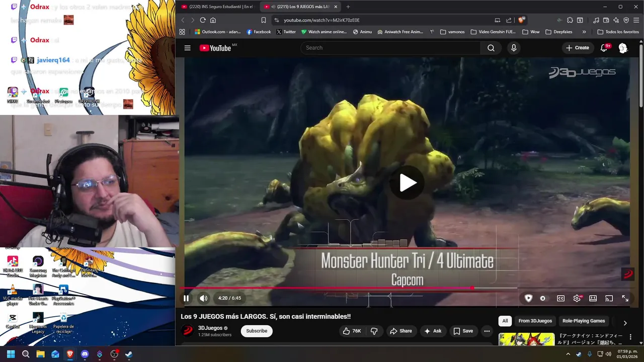Viewport: 644px width, 362px height.
Task: Click 3DJuegos channel avatar
Action: click(188, 331)
